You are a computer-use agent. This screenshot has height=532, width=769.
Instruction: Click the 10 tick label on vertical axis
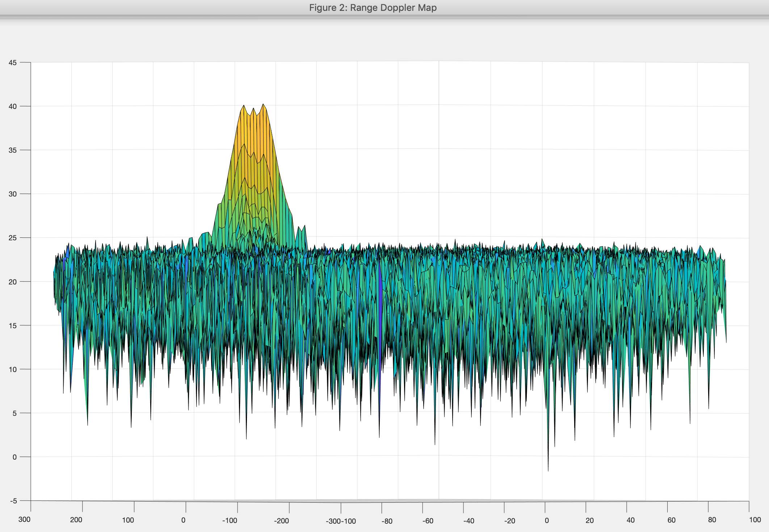coord(13,370)
